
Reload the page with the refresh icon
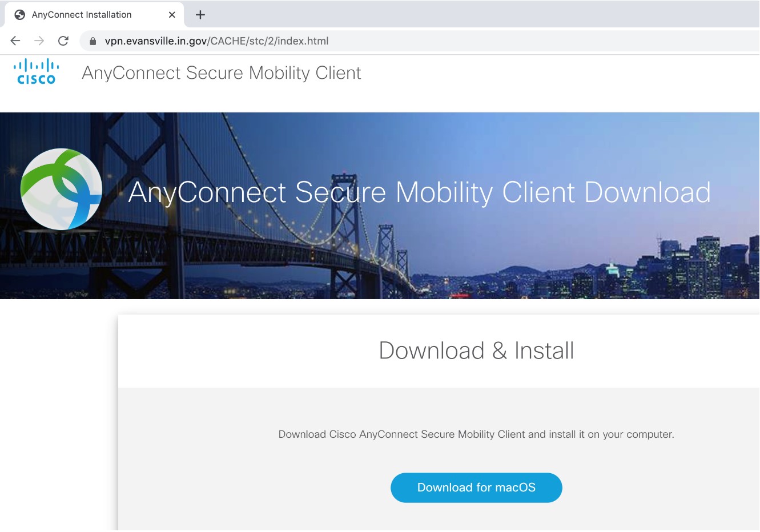point(63,41)
